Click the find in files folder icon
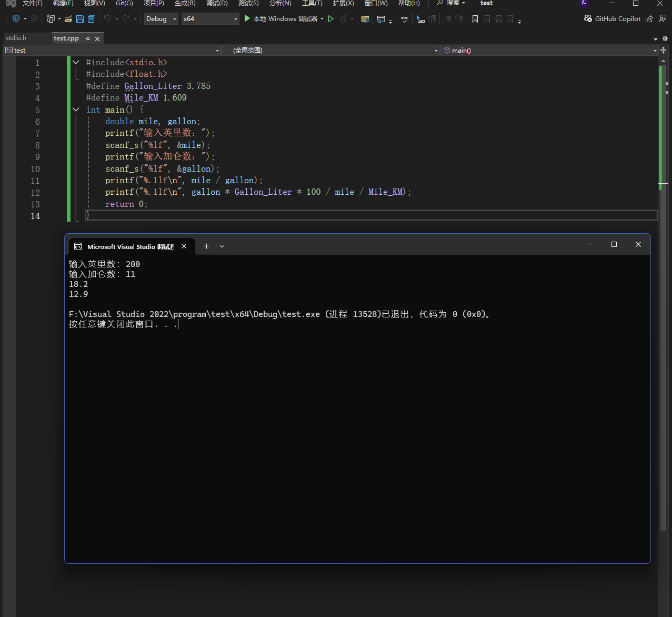Viewport: 672px width, 617px height. click(x=365, y=18)
